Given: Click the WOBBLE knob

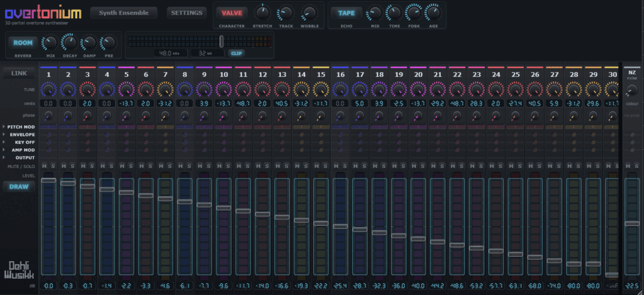Looking at the screenshot, I should click(x=309, y=13).
